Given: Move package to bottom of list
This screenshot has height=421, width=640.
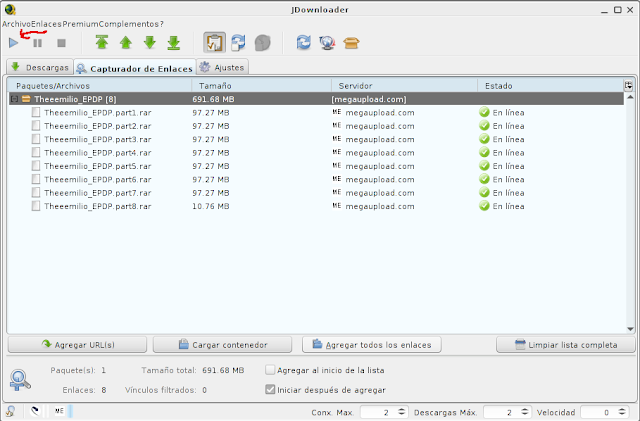Looking at the screenshot, I should pos(174,42).
